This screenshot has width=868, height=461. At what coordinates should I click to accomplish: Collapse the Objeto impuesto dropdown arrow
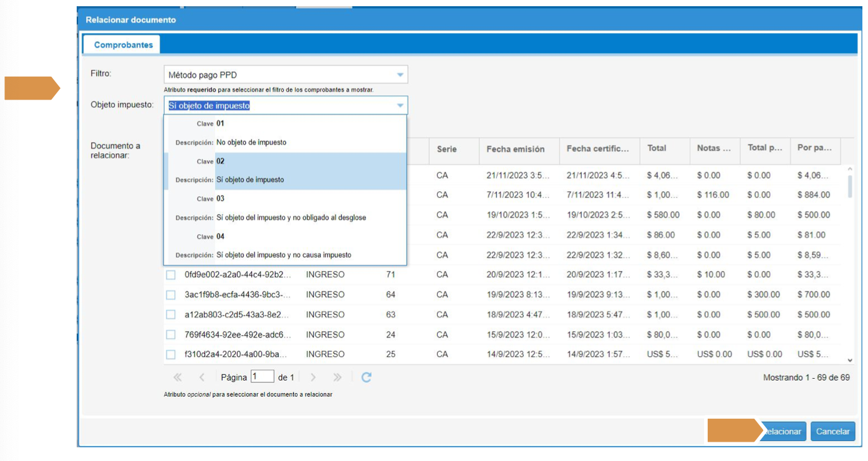coord(400,106)
